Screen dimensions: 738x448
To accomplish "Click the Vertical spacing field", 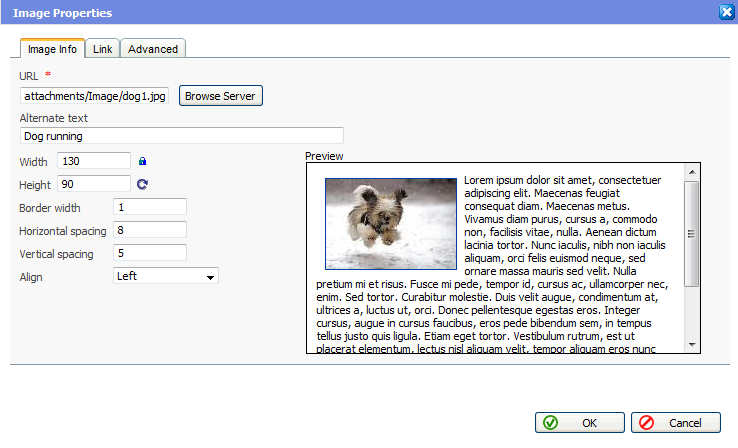I will pos(150,253).
